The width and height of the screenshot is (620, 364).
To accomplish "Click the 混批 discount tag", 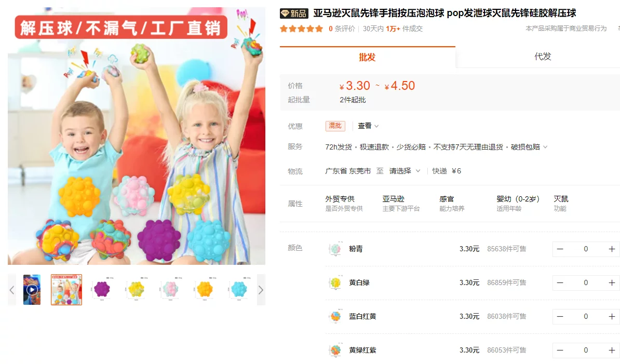I will pos(335,126).
